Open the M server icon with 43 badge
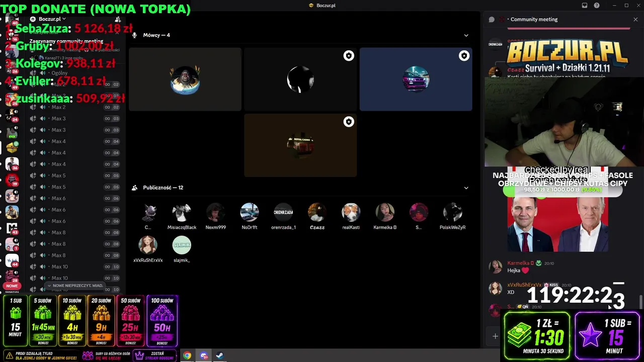The height and width of the screenshot is (362, 644). click(12, 228)
